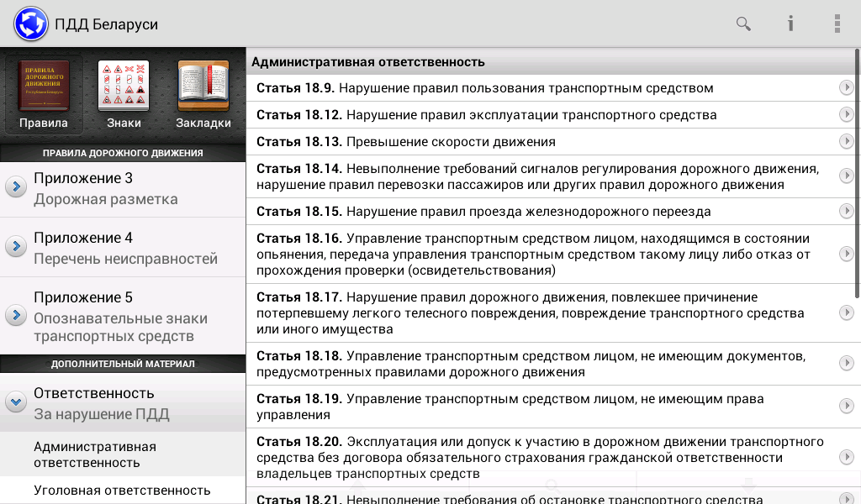The height and width of the screenshot is (504, 861).
Task: Click the ПДД Беларуси title text
Action: tap(106, 24)
